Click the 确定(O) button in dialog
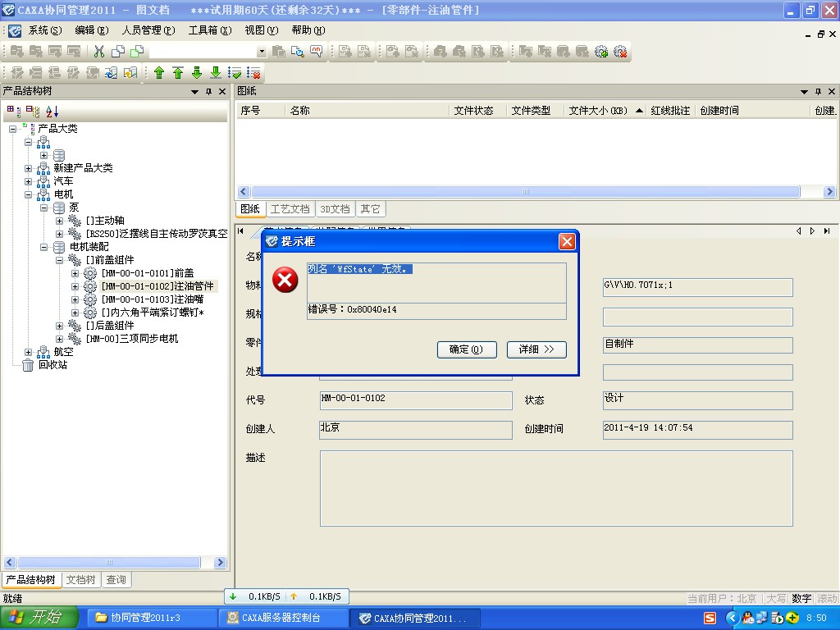This screenshot has height=630, width=840. click(467, 349)
